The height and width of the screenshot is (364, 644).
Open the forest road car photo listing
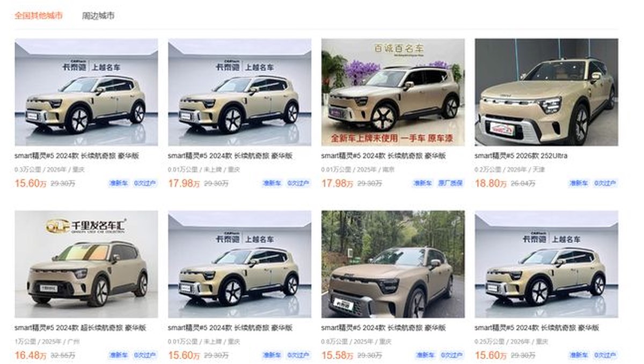pos(393,264)
